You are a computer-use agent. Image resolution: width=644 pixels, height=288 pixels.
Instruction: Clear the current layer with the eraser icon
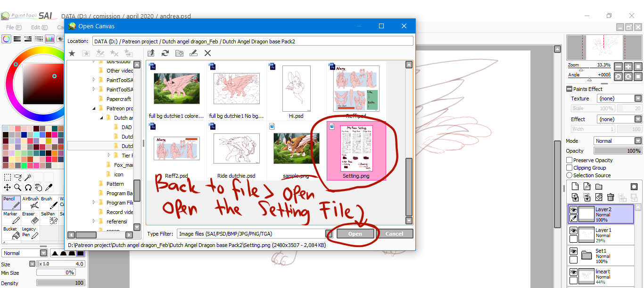point(599,197)
